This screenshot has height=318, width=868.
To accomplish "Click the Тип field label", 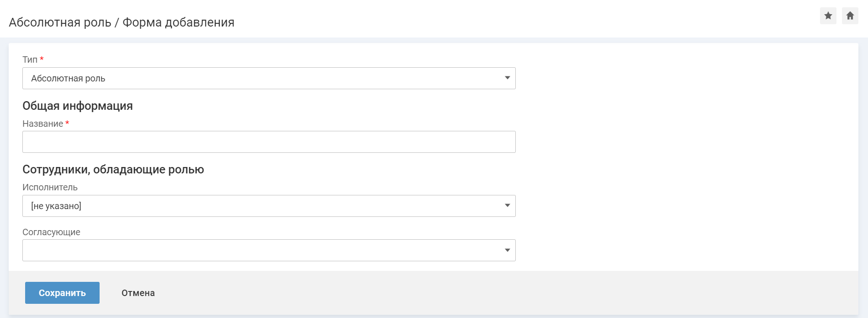I will point(30,59).
